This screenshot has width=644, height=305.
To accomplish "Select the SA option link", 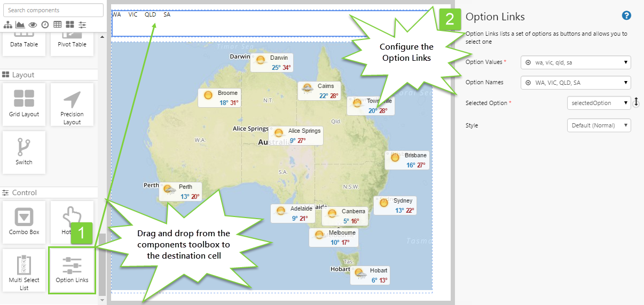I will 167,14.
